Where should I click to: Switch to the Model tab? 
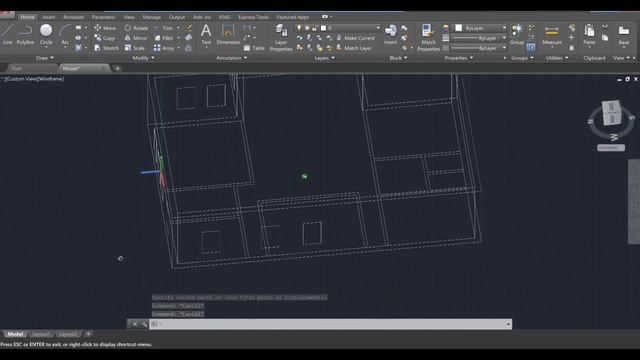[15, 334]
